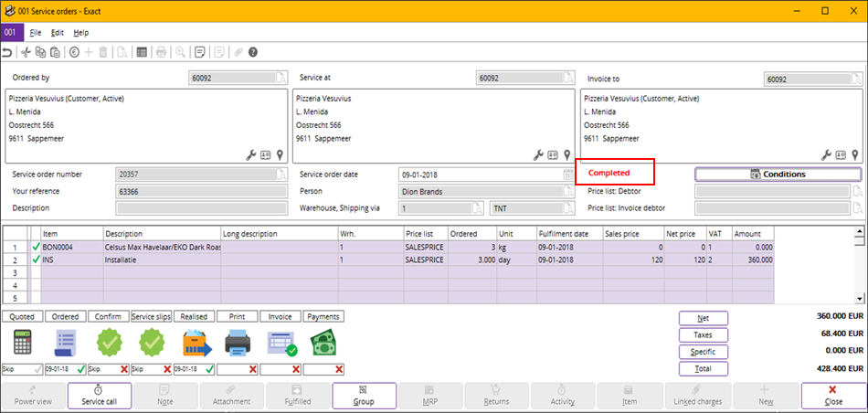
Task: Click the scissors cut icon
Action: (26, 53)
